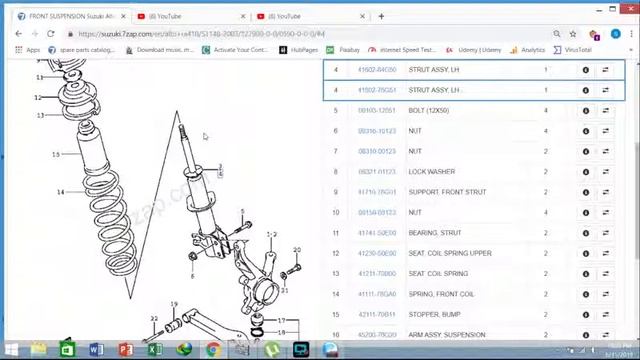Open info icon for NUT row 6
640x360 pixels.
pyautogui.click(x=586, y=131)
